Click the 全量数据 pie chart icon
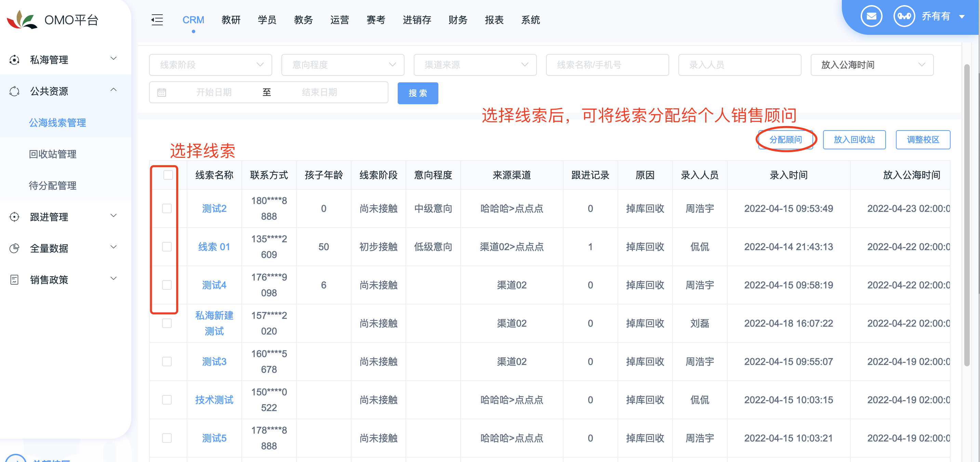 point(14,248)
